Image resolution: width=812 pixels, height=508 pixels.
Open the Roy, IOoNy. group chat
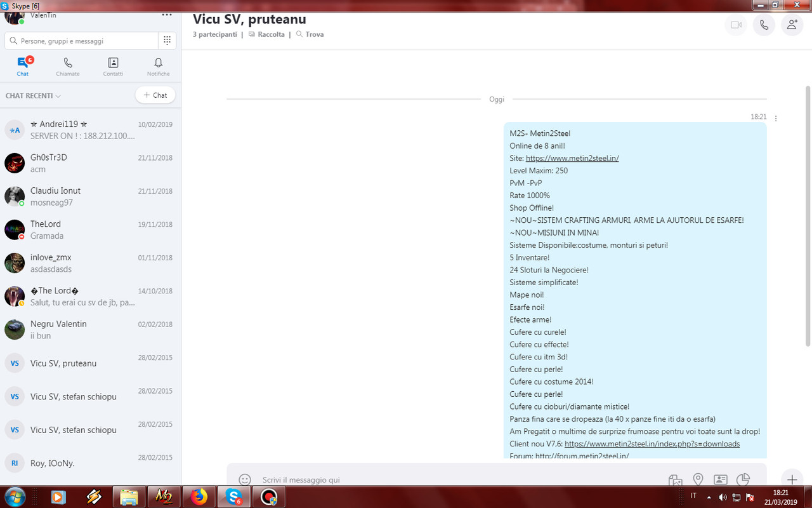(91, 463)
